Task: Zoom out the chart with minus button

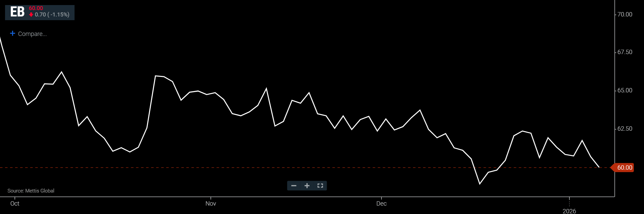Action: [294, 186]
